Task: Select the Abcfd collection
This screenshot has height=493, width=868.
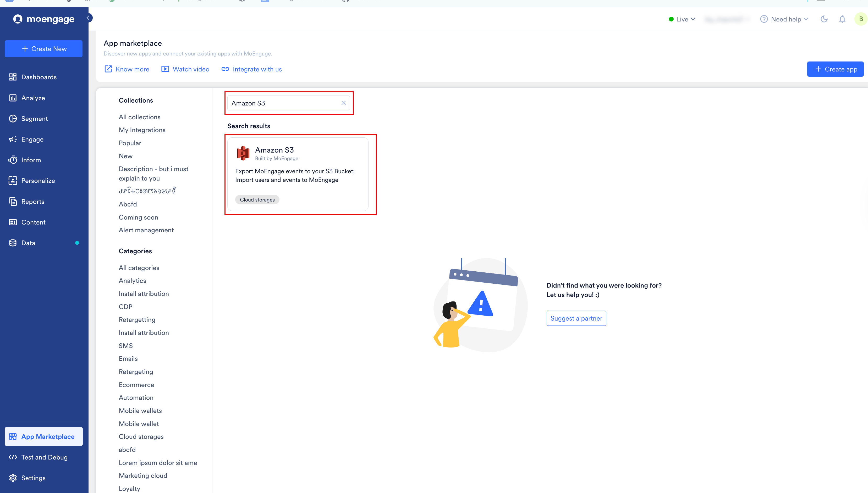Action: [128, 204]
